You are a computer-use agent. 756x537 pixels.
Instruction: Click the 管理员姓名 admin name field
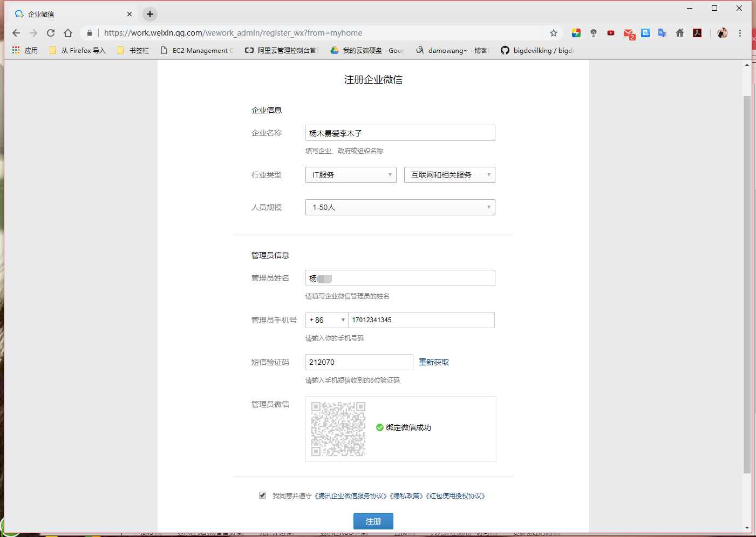[400, 278]
